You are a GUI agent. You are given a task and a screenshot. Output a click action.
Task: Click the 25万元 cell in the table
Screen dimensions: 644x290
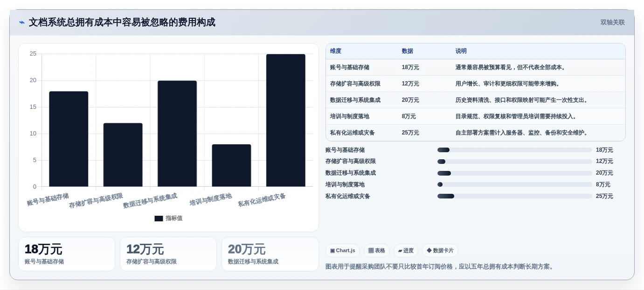point(410,133)
